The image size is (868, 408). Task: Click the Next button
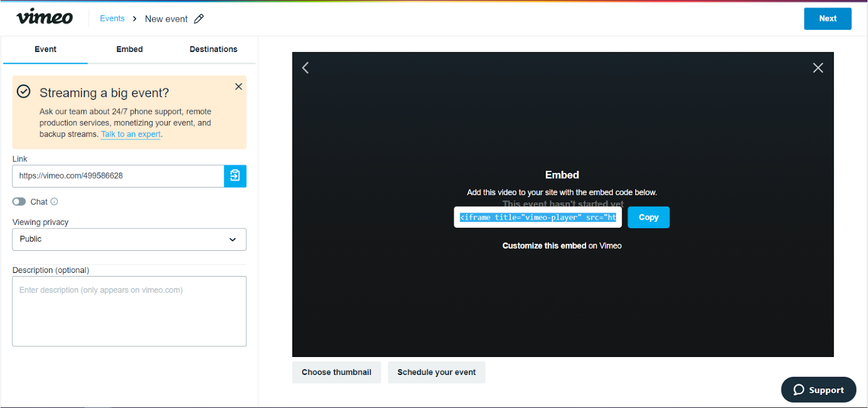827,18
